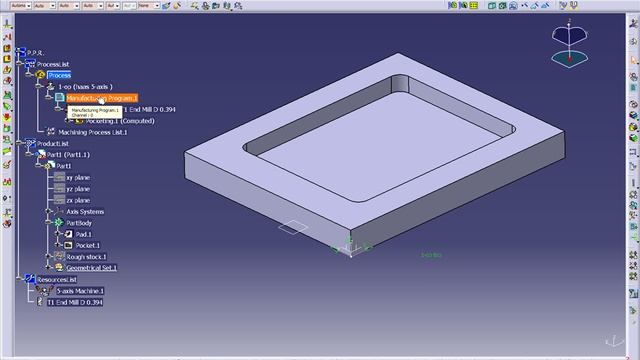Select the Geometrical Set.1 label

(91, 268)
